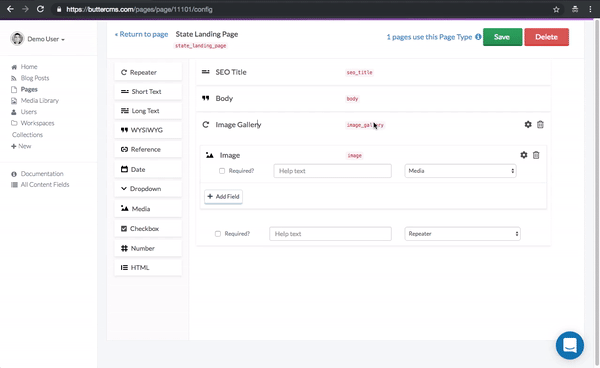Image resolution: width=600 pixels, height=368 pixels.
Task: Open the Media field type dropdown
Action: point(460,171)
